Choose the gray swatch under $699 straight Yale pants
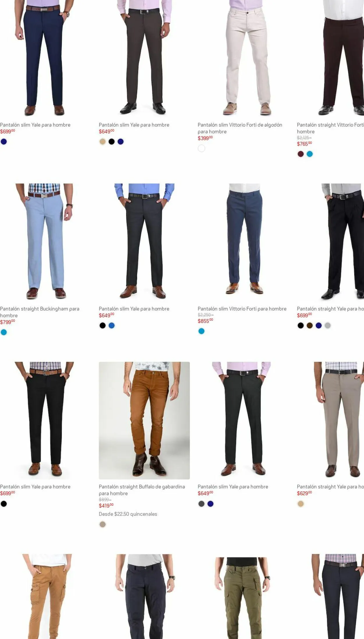The height and width of the screenshot is (639, 364). coord(328,325)
